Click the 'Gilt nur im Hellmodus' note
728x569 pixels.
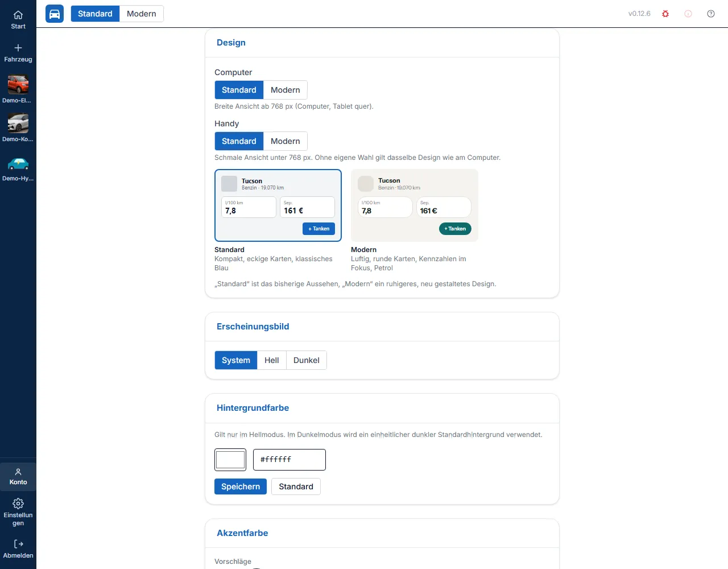click(x=378, y=435)
